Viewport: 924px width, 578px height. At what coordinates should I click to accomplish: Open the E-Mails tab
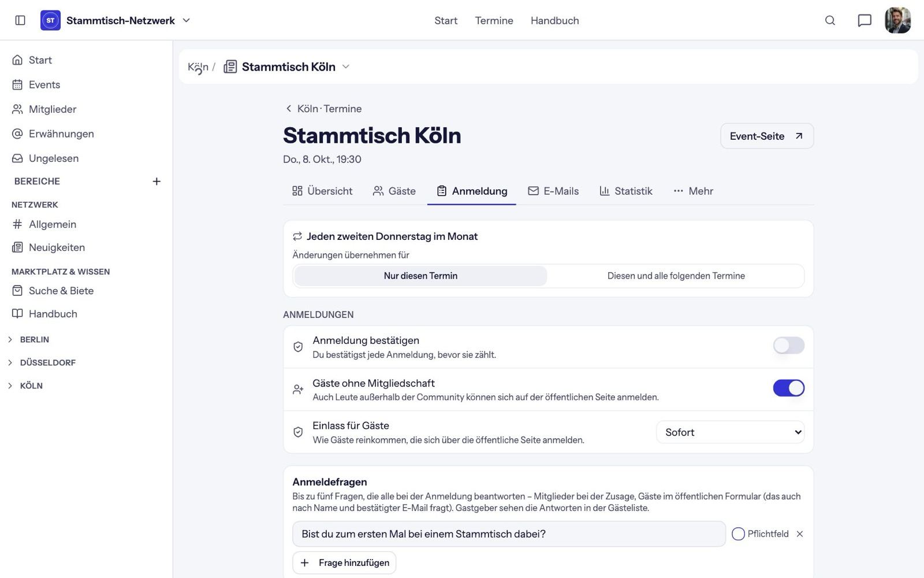click(553, 191)
